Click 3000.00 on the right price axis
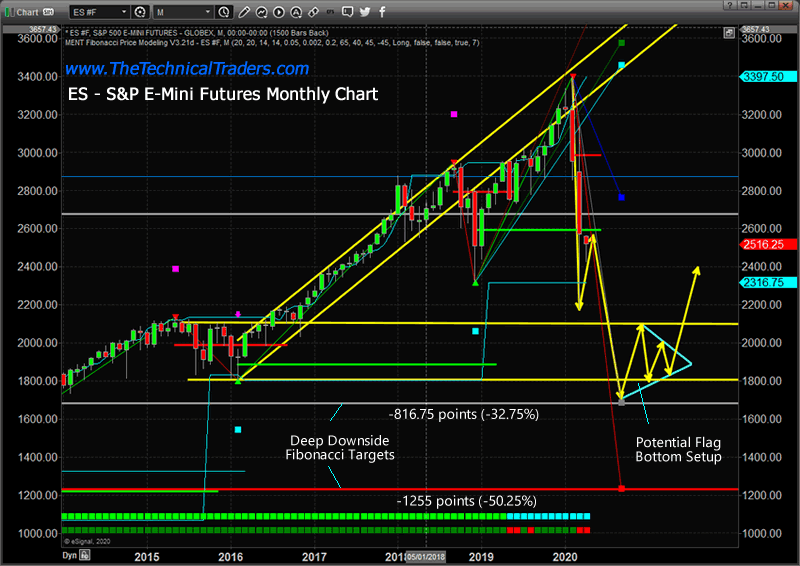Image resolution: width=800 pixels, height=566 pixels. tap(761, 153)
